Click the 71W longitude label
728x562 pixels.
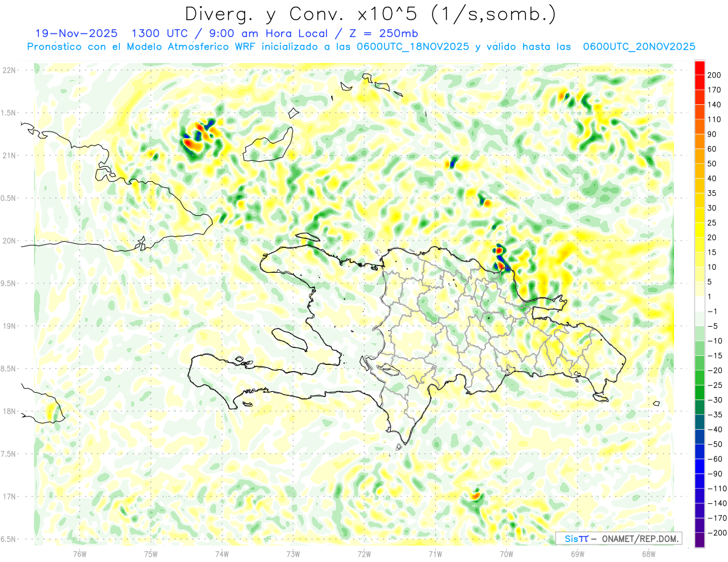(x=435, y=554)
